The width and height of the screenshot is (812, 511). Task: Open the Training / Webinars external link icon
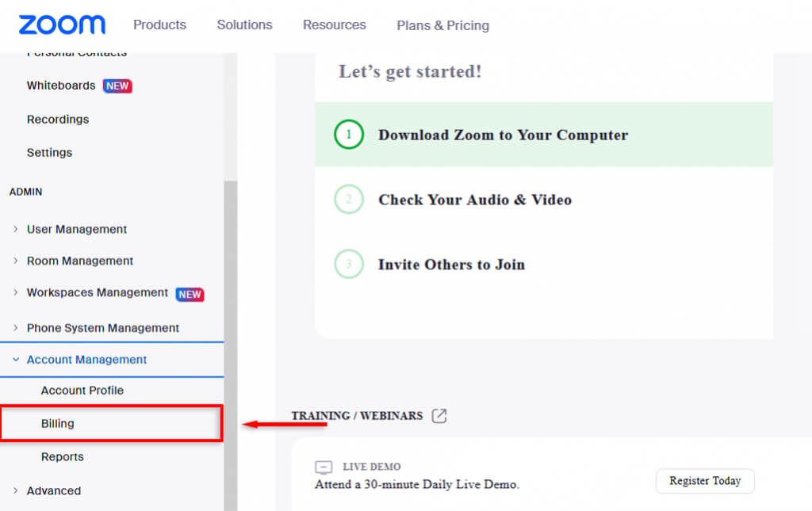pos(439,416)
